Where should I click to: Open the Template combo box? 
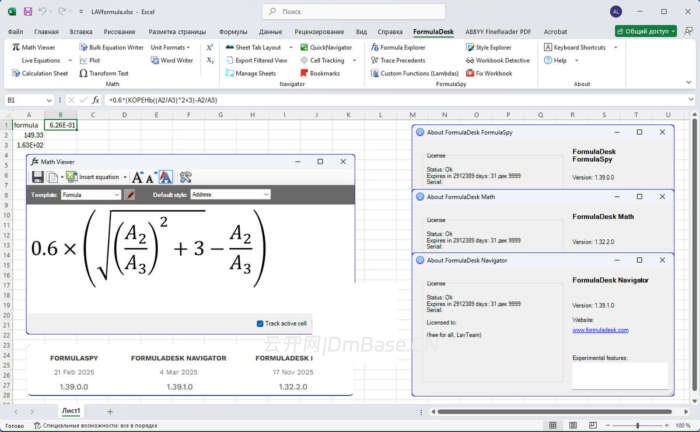pos(91,195)
